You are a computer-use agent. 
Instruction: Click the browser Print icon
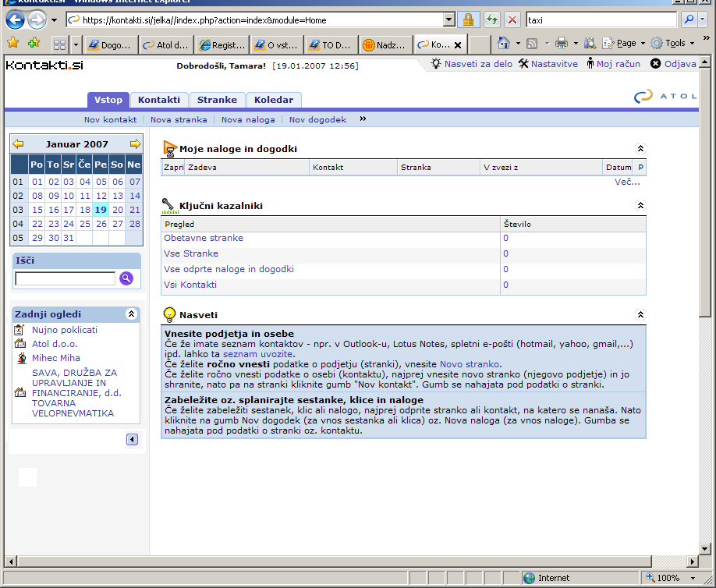coord(561,44)
